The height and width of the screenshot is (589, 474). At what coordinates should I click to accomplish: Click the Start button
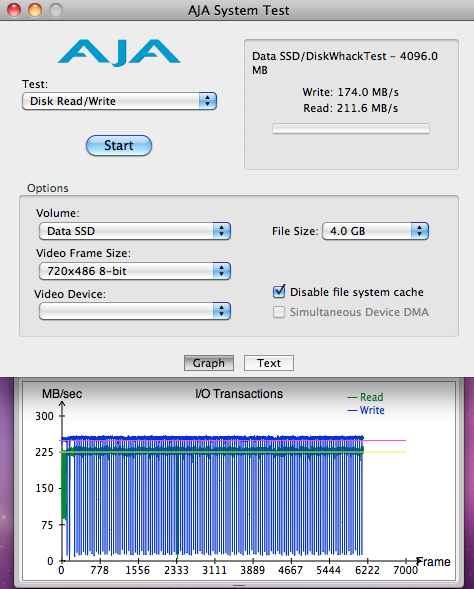[119, 145]
